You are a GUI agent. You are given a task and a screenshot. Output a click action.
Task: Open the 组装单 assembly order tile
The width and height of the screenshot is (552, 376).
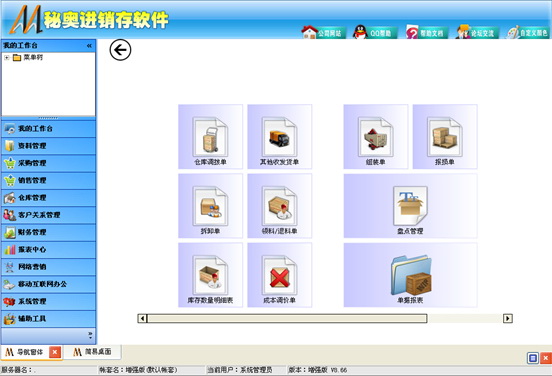pos(376,137)
